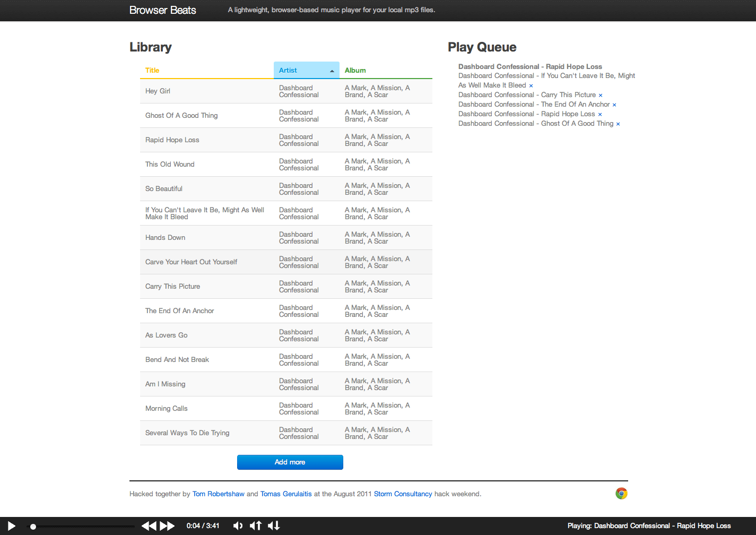Click the Browser Beats logo title
The height and width of the screenshot is (535, 756).
click(x=163, y=10)
